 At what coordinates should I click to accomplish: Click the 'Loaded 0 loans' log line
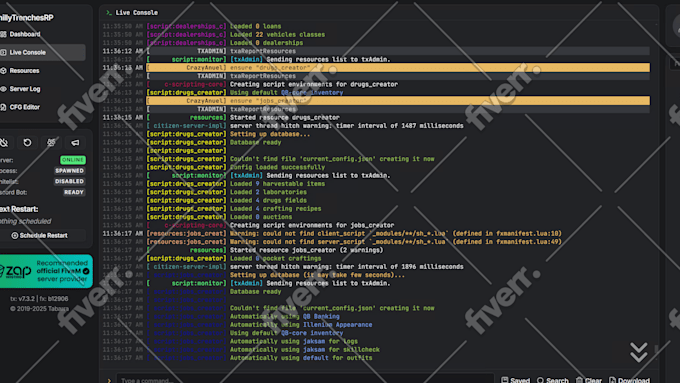click(x=255, y=26)
